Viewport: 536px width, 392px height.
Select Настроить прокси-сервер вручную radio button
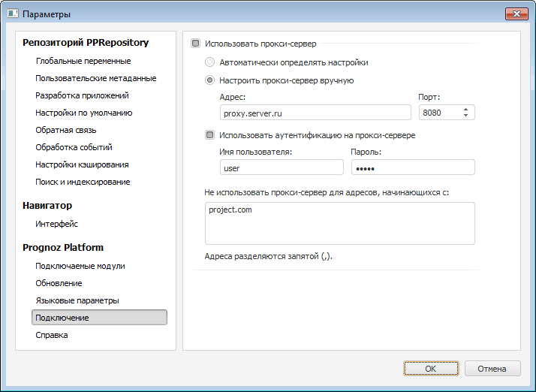click(x=209, y=80)
